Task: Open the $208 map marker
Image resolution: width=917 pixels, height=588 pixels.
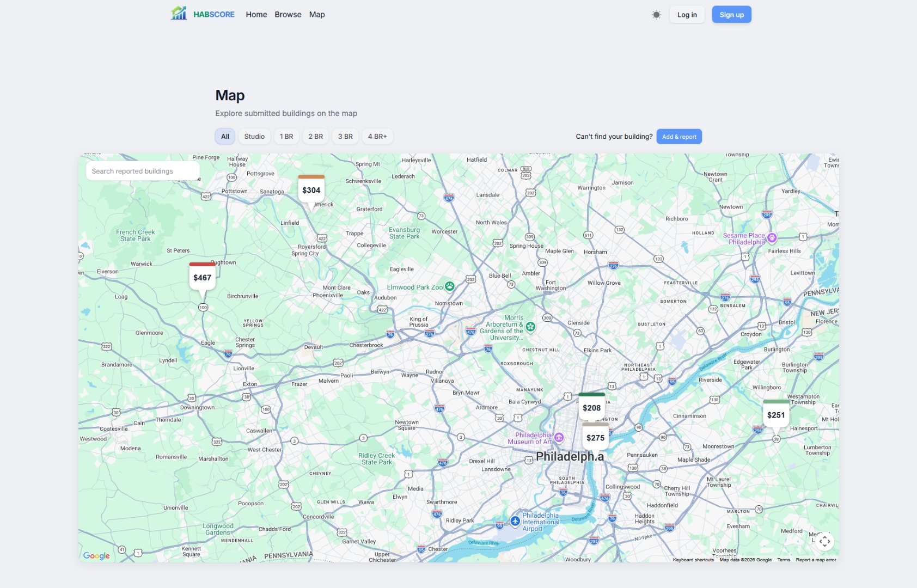Action: tap(592, 407)
